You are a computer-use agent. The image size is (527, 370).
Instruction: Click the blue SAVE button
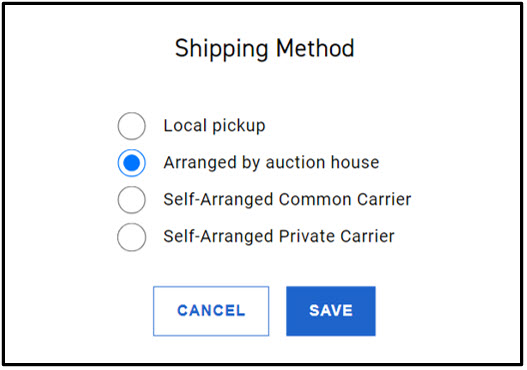click(x=331, y=311)
